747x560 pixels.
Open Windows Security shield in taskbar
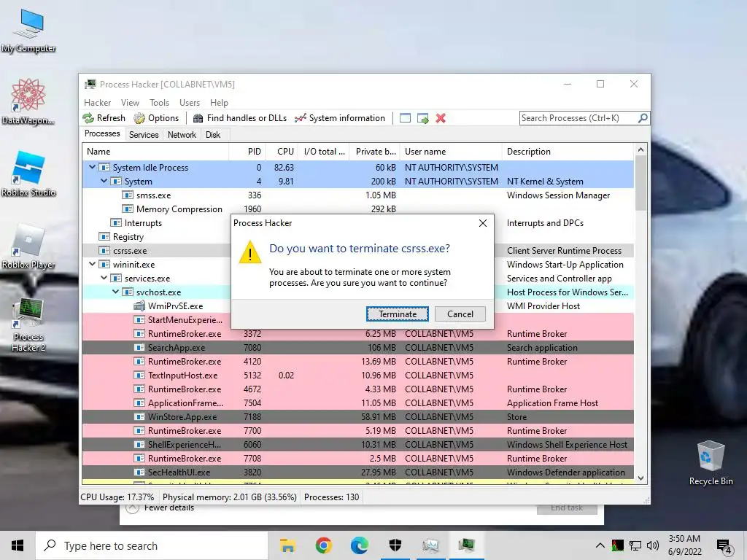click(395, 545)
